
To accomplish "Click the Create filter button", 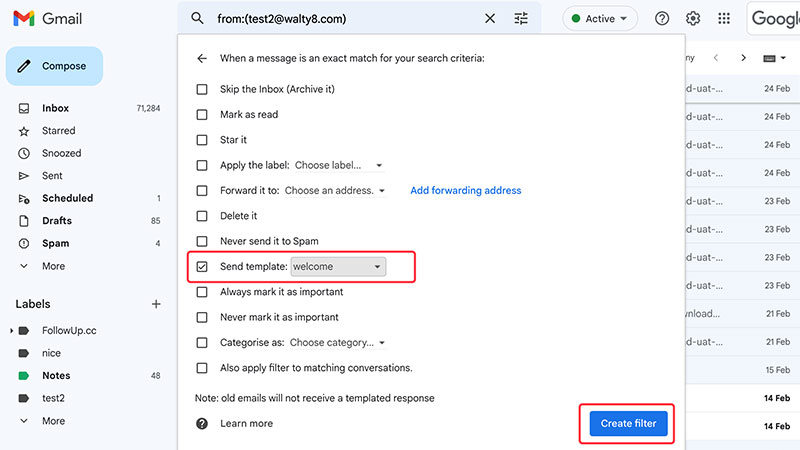I will (x=628, y=423).
